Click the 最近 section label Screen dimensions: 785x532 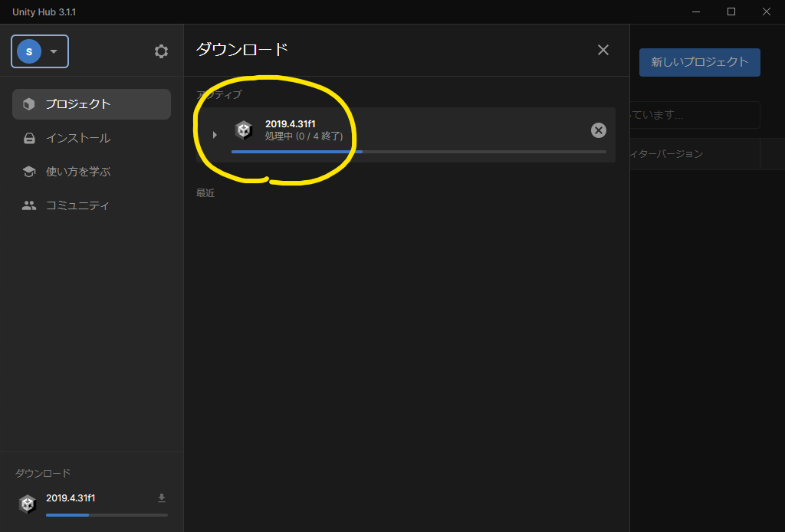[x=205, y=192]
